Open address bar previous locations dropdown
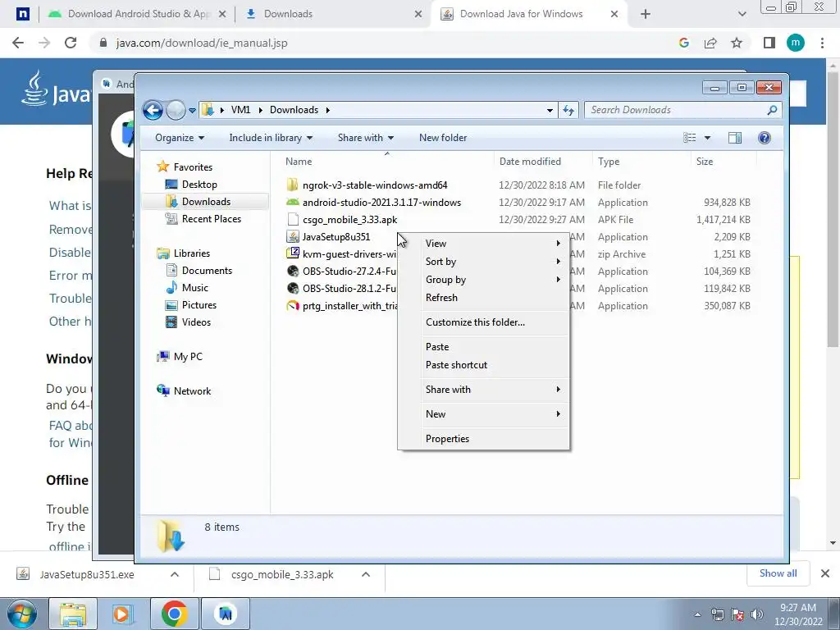This screenshot has height=630, width=840. (550, 111)
